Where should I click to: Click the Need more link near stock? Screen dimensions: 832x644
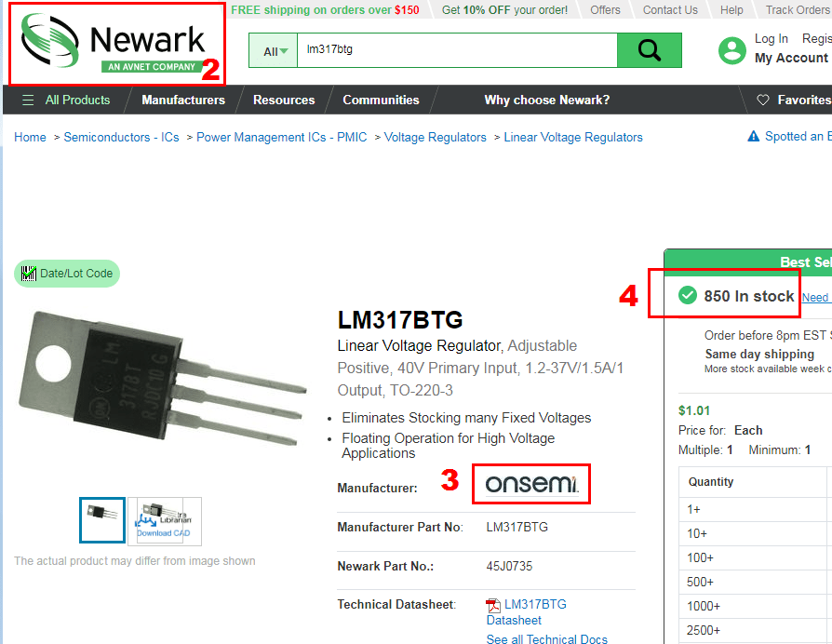815,298
